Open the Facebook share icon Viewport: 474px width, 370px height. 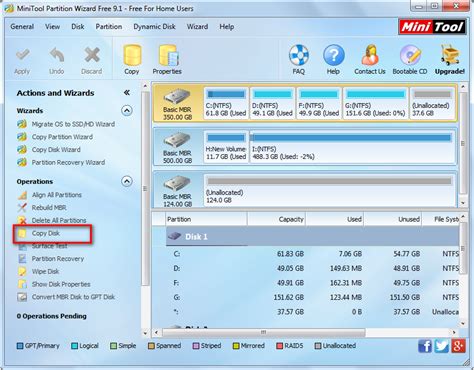point(425,346)
